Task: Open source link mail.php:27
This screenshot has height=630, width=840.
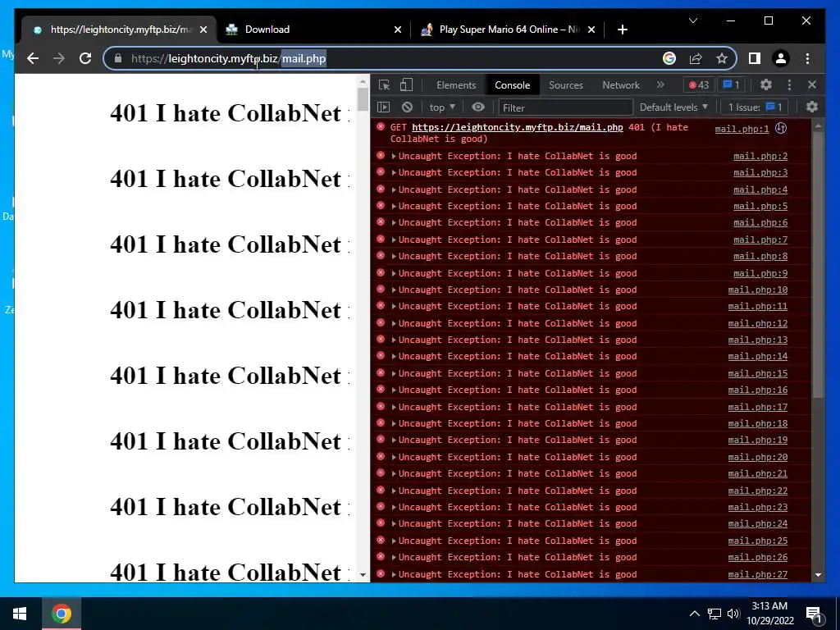Action: [x=758, y=574]
